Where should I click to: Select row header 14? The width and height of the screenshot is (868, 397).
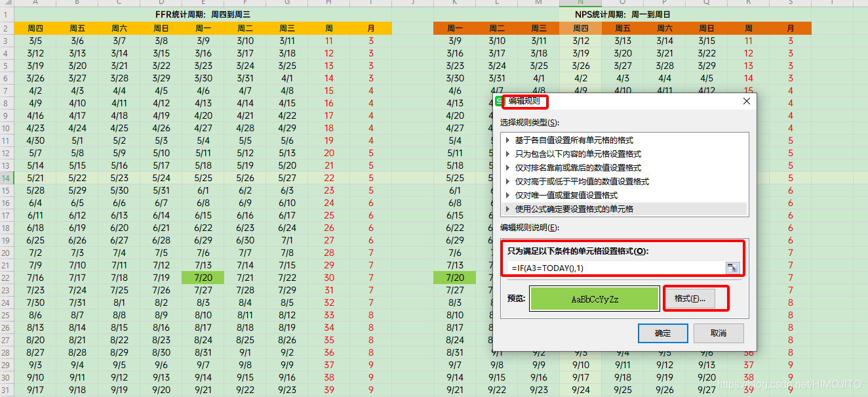point(7,178)
